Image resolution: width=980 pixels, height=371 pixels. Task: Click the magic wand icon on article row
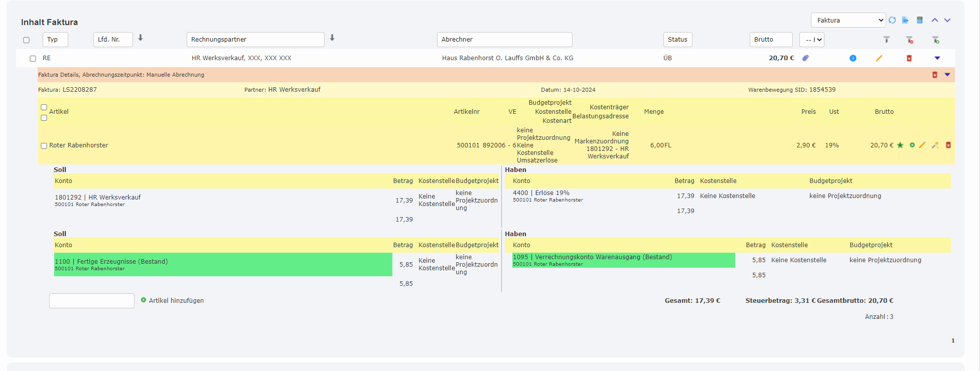click(x=935, y=145)
